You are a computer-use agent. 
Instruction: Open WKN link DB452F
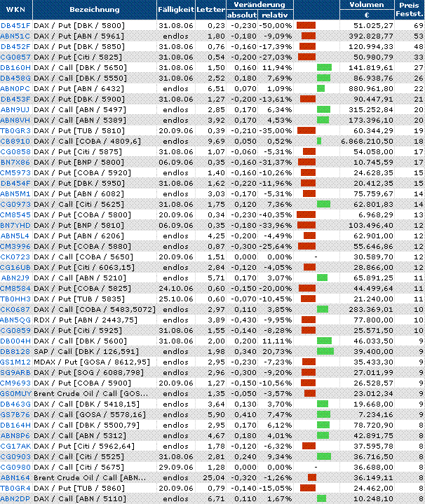pos(15,46)
